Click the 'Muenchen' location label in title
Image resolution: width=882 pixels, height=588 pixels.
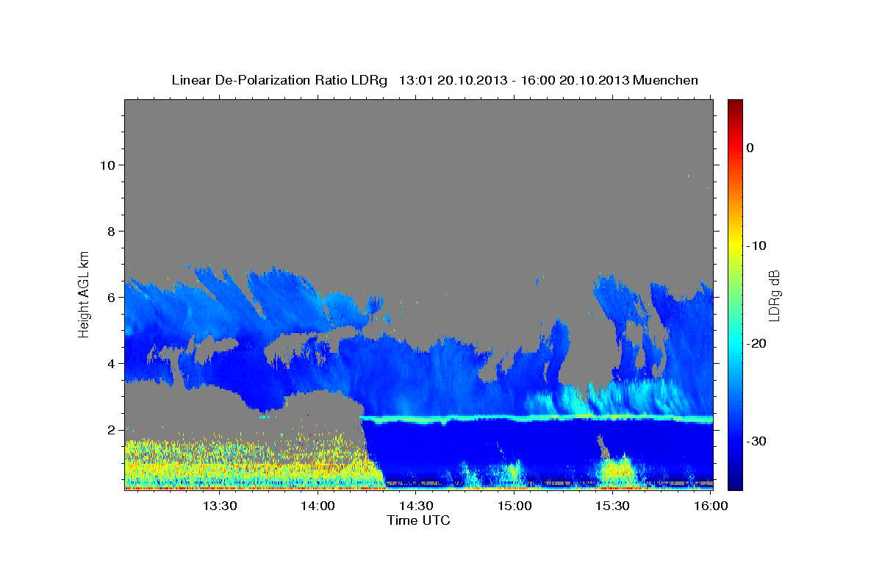667,80
